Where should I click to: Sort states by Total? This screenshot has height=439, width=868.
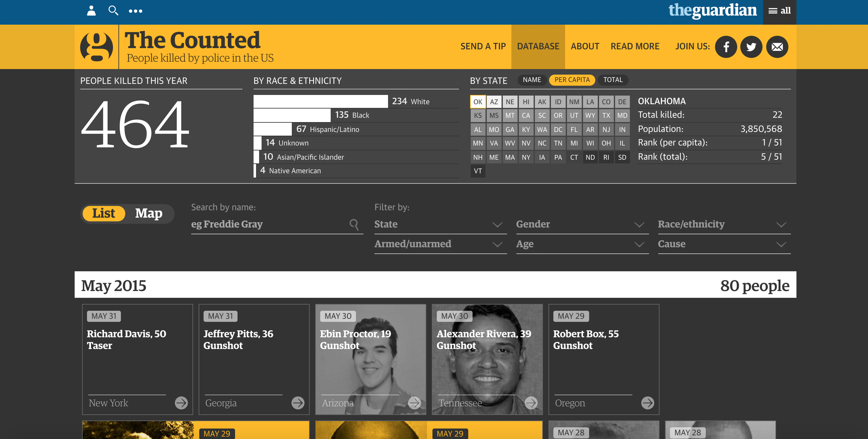[613, 80]
